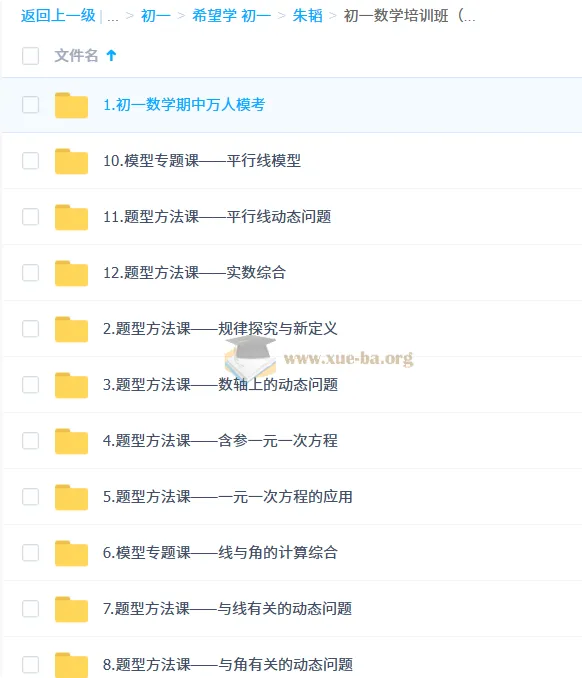Mark checkbox of 5.题型方法课——一元一次方程的应用

30,496
